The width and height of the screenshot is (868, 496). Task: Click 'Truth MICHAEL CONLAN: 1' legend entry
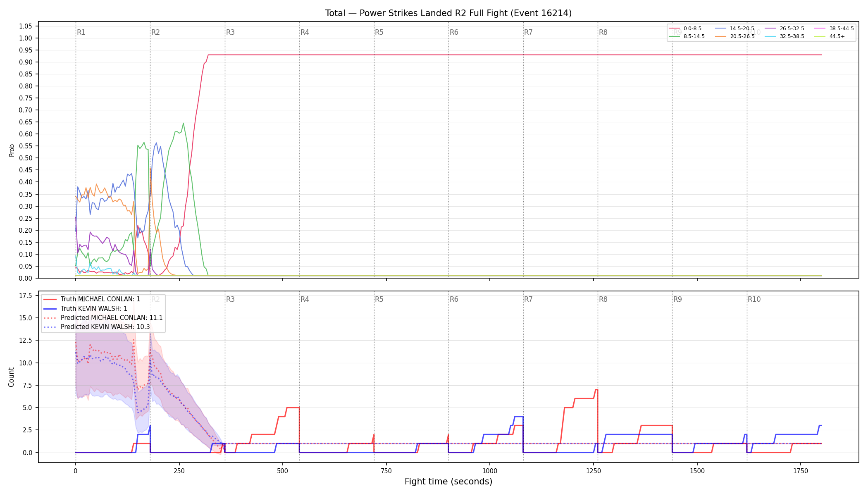pyautogui.click(x=92, y=299)
